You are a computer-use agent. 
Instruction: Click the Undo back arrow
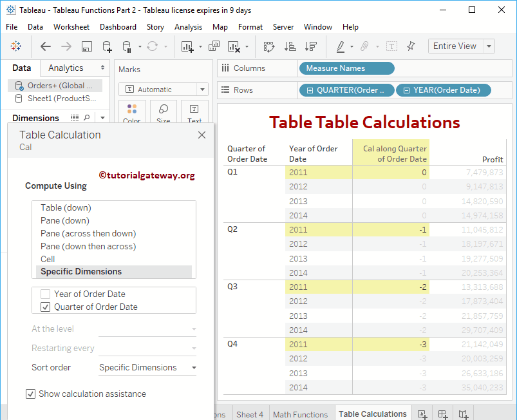(46, 46)
